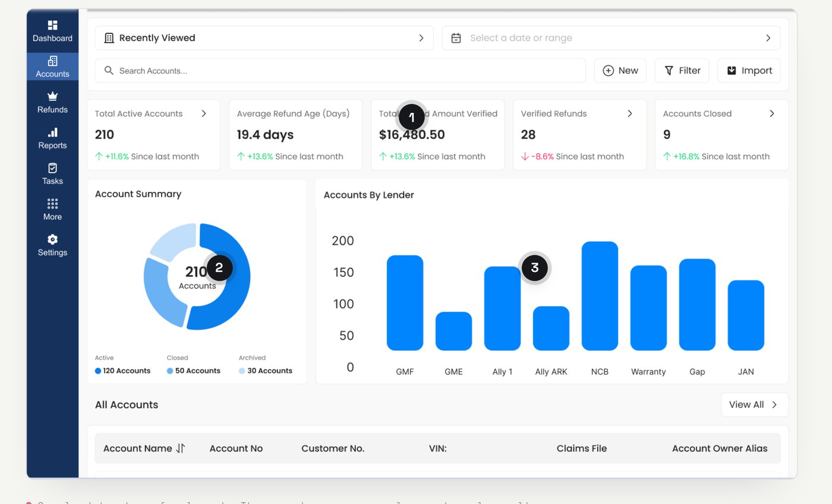The height and width of the screenshot is (504, 832).
Task: Click the -8.6% refund change value
Action: pos(542,157)
